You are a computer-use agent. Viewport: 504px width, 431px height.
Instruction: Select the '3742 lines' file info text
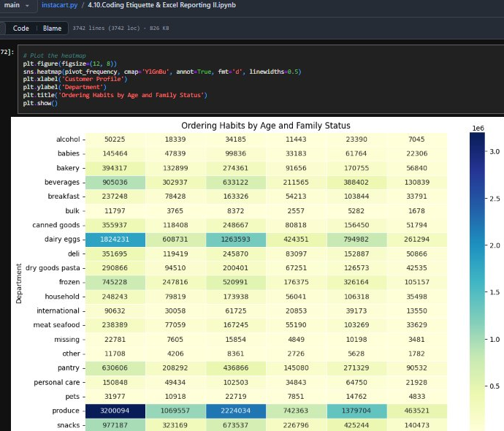[x=121, y=28]
